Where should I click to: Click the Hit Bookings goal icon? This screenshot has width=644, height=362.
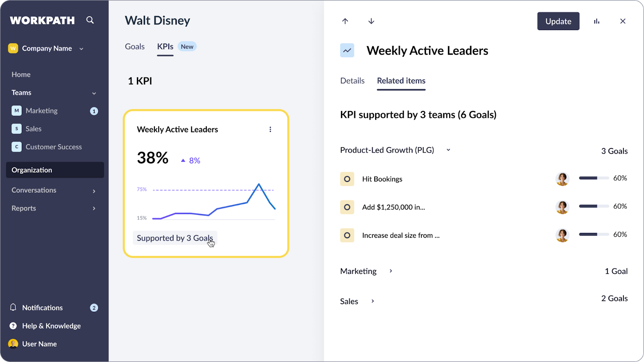pyautogui.click(x=347, y=179)
